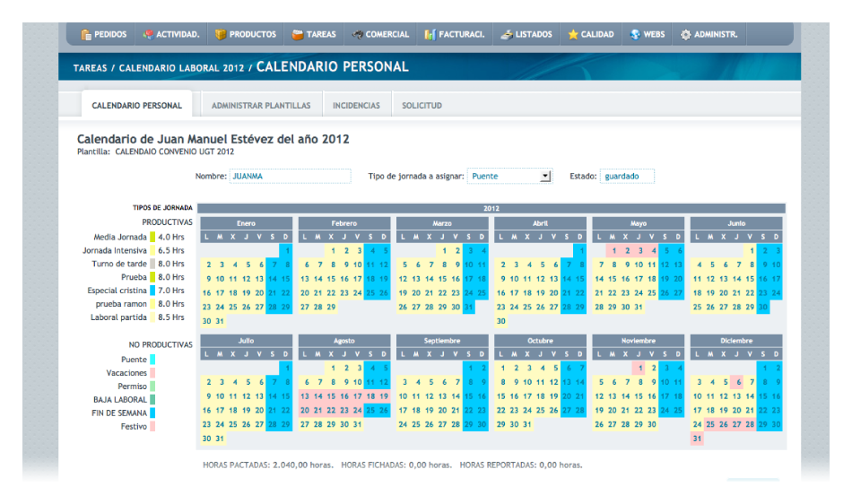This screenshot has width=852, height=504.
Task: Click the Permiso green swatch
Action: tap(152, 387)
